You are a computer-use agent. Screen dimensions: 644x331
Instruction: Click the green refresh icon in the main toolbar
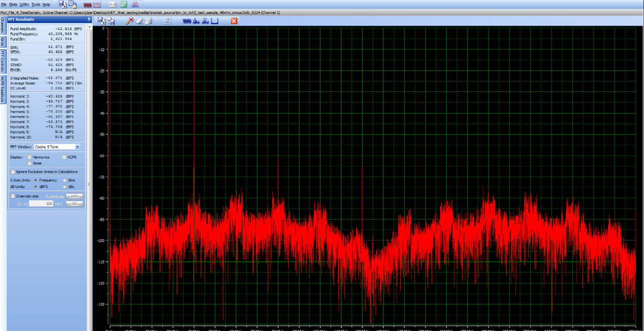point(124,4)
